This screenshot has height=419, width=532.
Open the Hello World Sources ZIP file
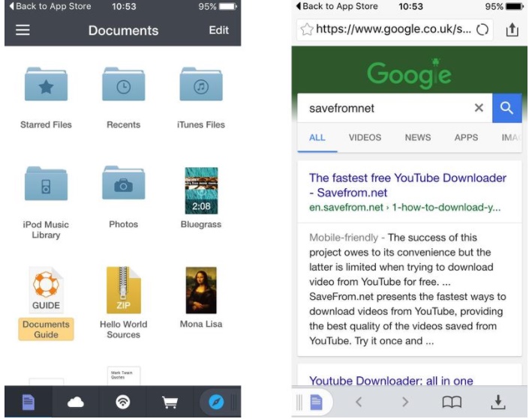click(x=124, y=290)
